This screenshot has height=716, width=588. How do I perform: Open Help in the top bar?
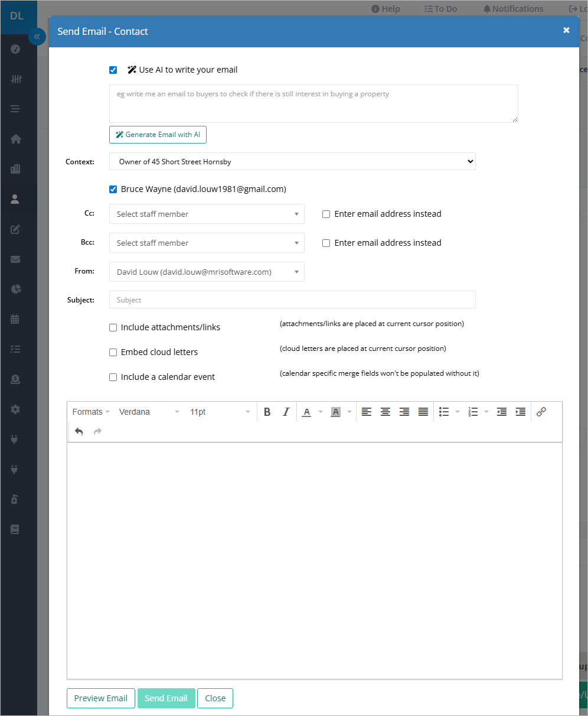point(386,9)
